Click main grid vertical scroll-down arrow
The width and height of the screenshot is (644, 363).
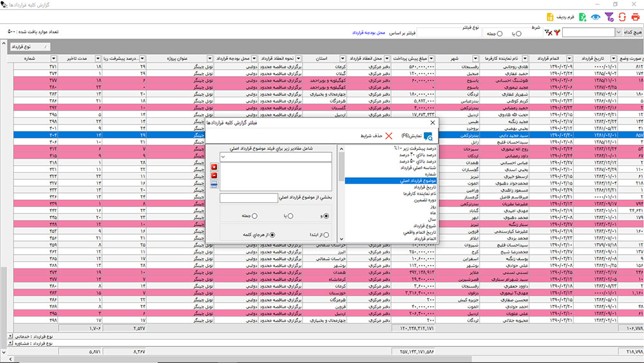4,352
